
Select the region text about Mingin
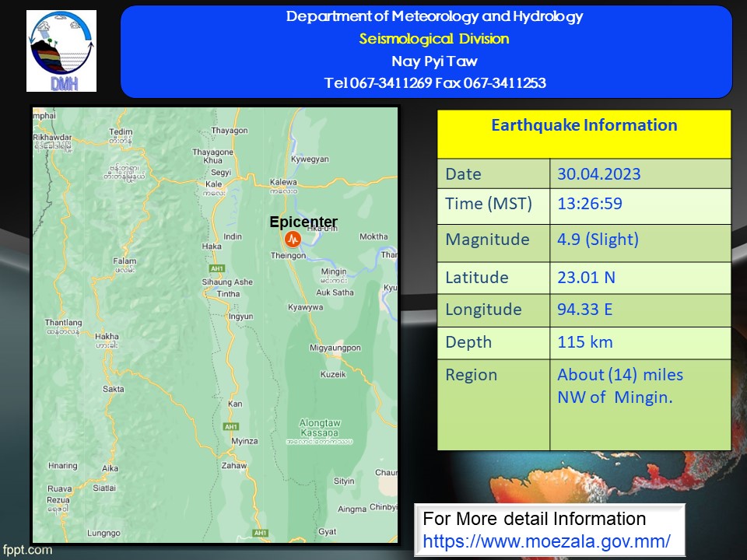pos(620,387)
